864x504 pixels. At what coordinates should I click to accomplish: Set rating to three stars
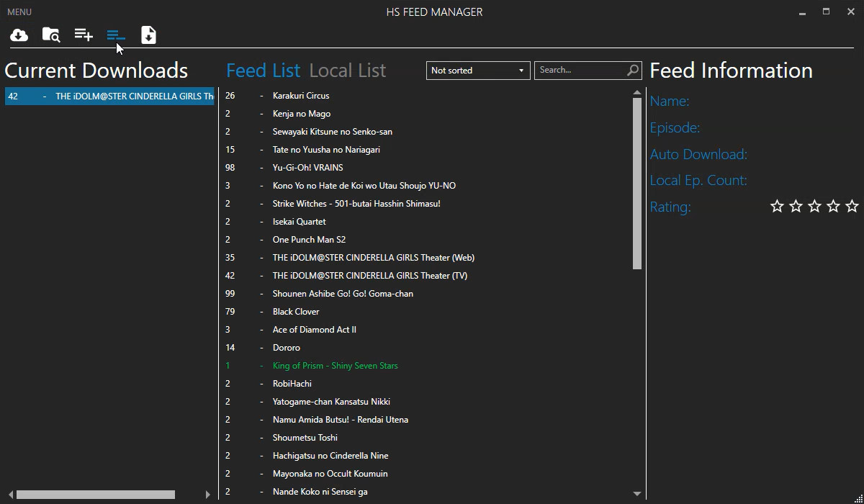pyautogui.click(x=814, y=207)
